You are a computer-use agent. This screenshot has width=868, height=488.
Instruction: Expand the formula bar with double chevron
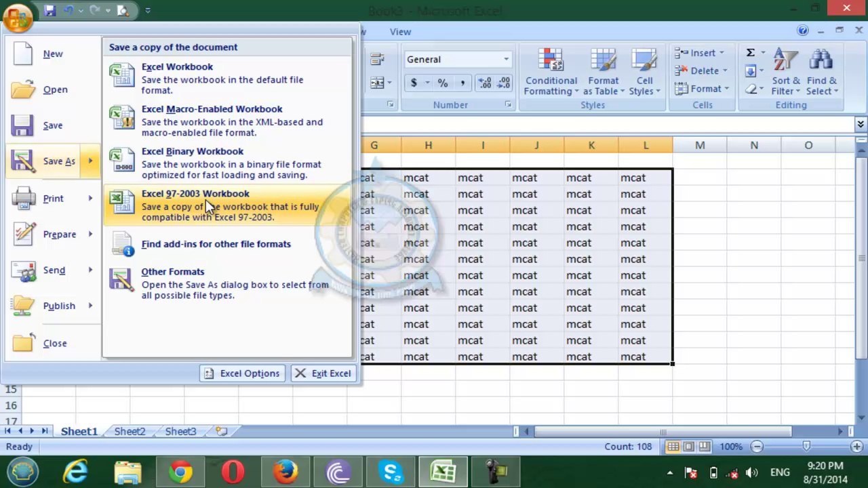point(861,124)
